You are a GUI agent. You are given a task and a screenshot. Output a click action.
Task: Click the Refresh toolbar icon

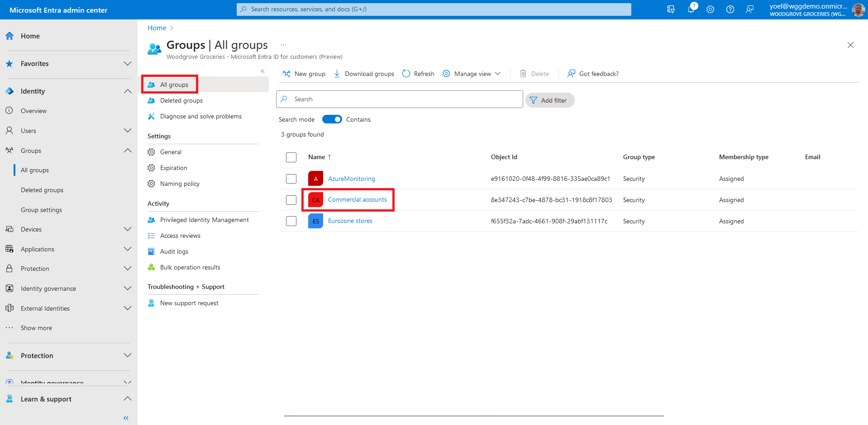coord(418,74)
